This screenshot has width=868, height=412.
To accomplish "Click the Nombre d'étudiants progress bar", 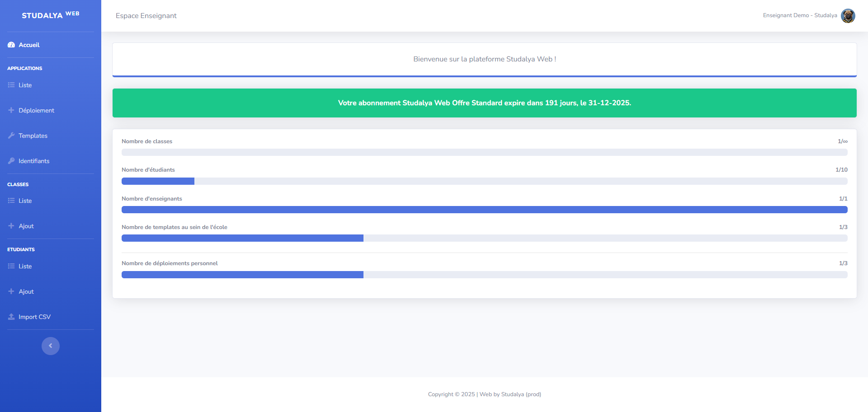I will click(485, 181).
